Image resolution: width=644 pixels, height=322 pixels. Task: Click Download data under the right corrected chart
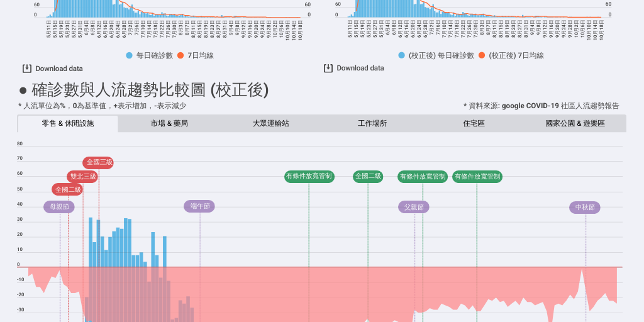pyautogui.click(x=360, y=68)
